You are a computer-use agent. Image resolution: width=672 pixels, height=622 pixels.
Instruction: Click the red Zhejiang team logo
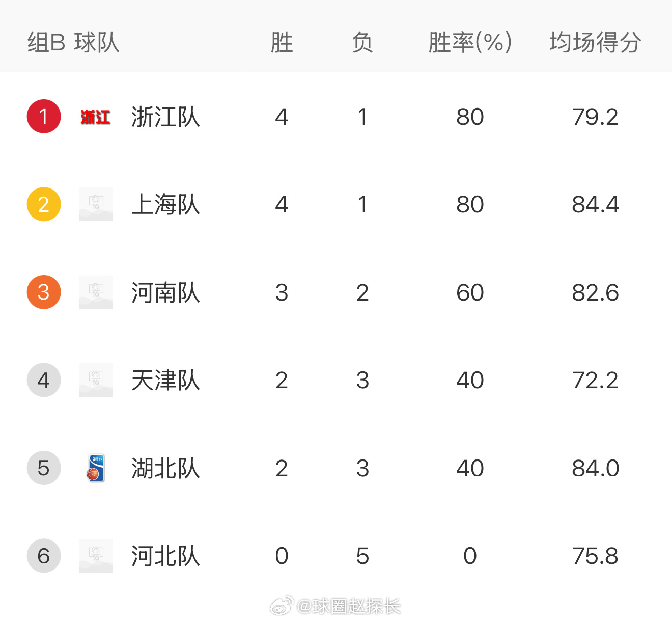96,117
